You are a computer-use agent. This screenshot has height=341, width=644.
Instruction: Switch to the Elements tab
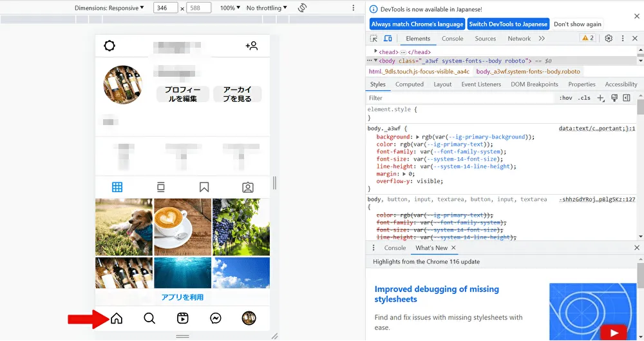coord(418,38)
